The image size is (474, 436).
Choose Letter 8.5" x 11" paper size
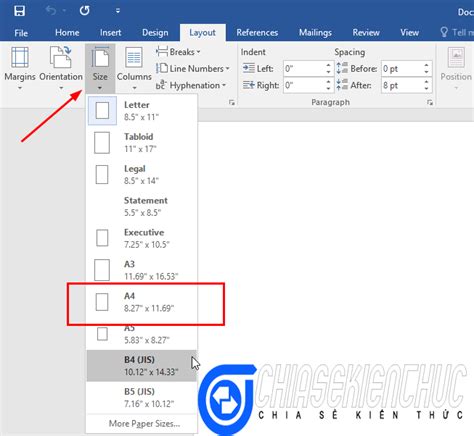click(142, 111)
